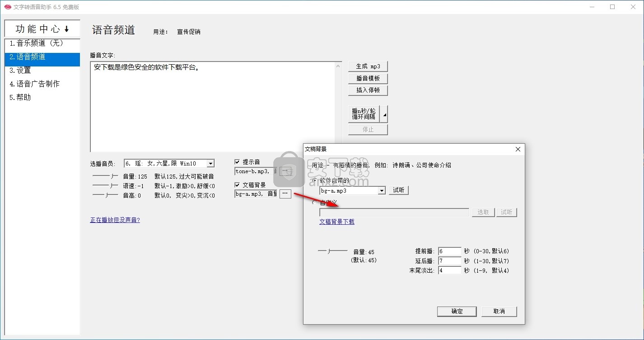Confirm dialog with 确定
This screenshot has width=644, height=340.
(x=457, y=312)
